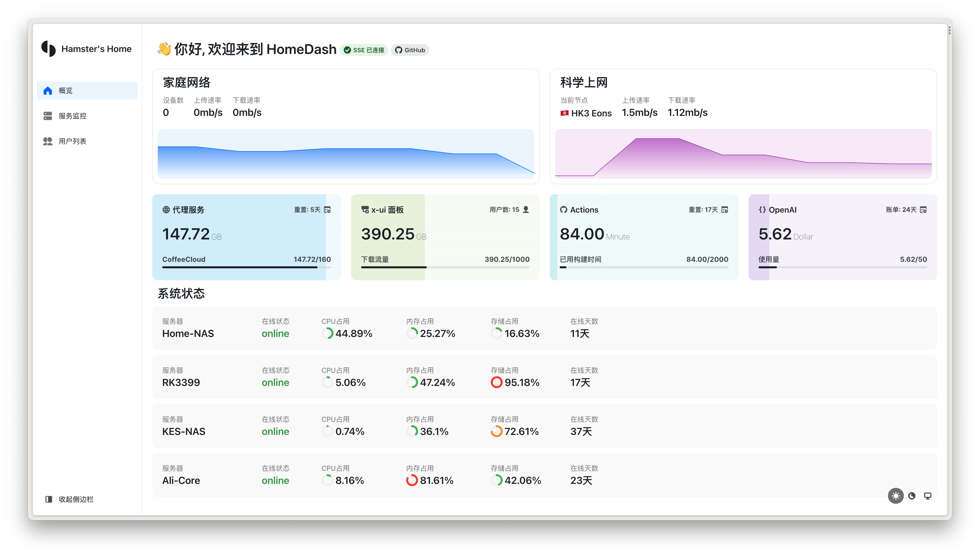Image resolution: width=980 pixels, height=557 pixels.
Task: Go to 用户列表 user list
Action: 72,141
